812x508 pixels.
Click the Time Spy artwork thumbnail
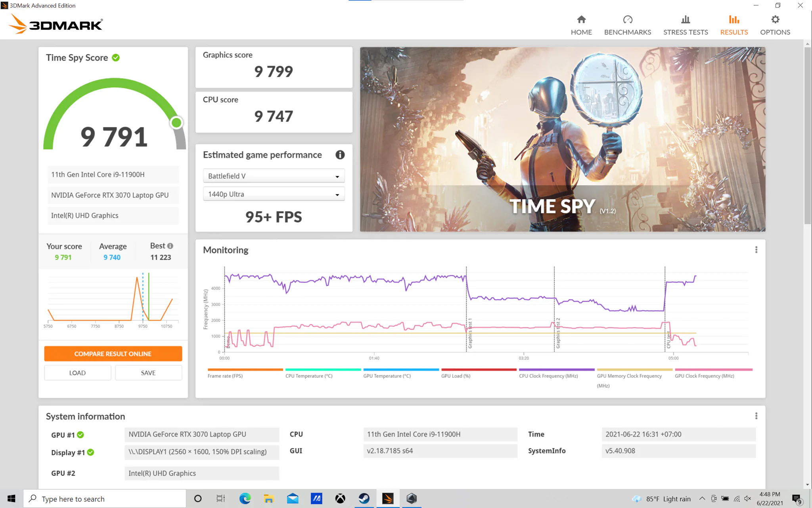(563, 139)
